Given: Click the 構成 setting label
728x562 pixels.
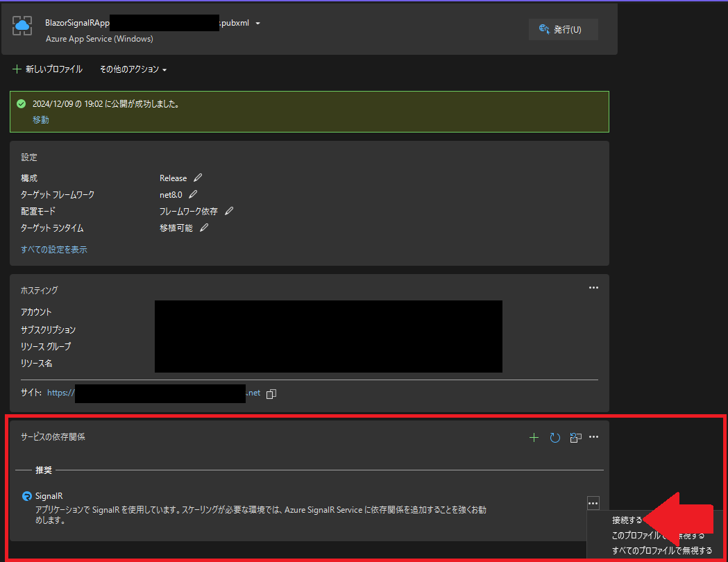Looking at the screenshot, I should pos(28,178).
